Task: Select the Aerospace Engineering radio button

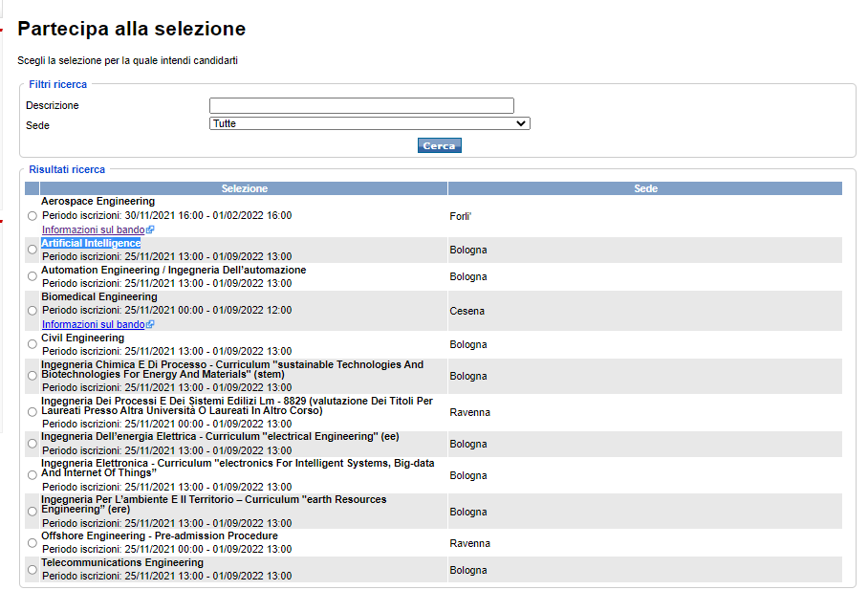Action: (33, 216)
